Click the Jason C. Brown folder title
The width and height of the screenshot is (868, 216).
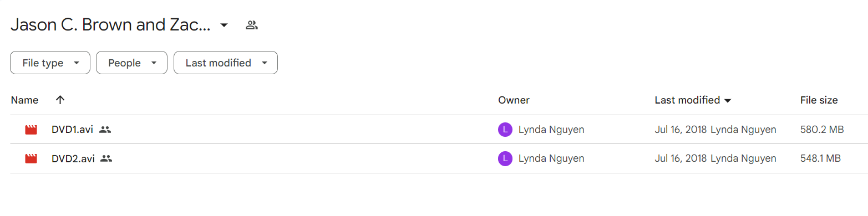(x=110, y=25)
